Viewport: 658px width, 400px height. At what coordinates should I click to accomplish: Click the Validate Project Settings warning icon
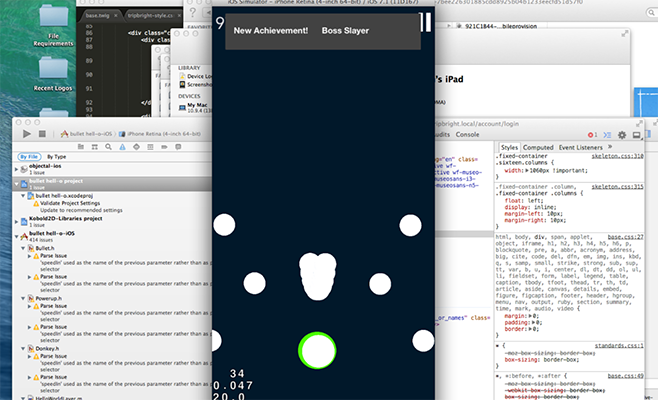point(36,203)
